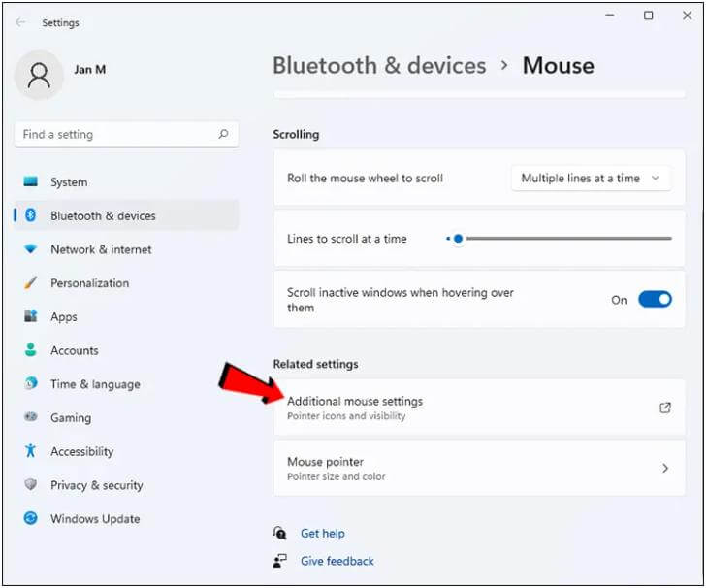This screenshot has height=588, width=707.
Task: Open Time & language settings
Action: pos(126,384)
